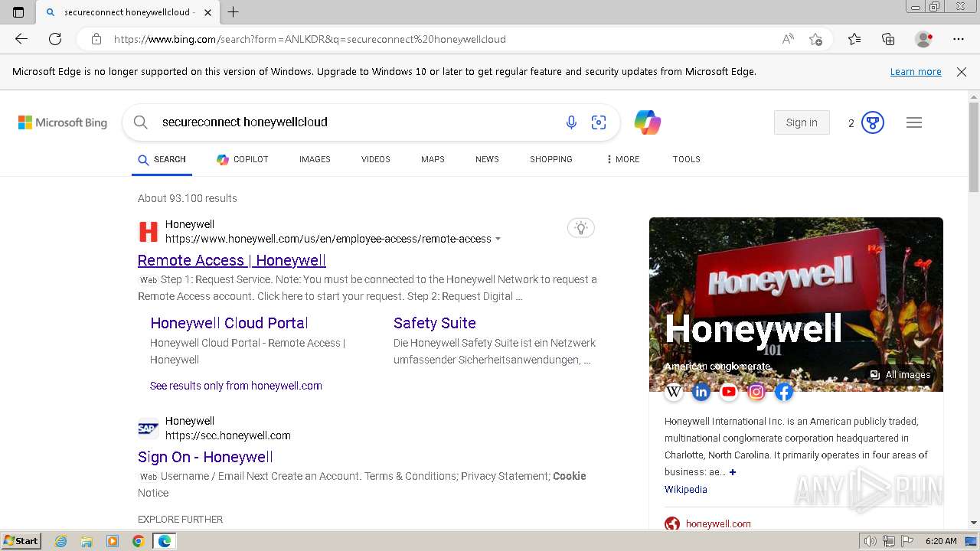Screen dimensions: 980x551
Task: Click the Microsoft Bing logo
Action: [63, 122]
